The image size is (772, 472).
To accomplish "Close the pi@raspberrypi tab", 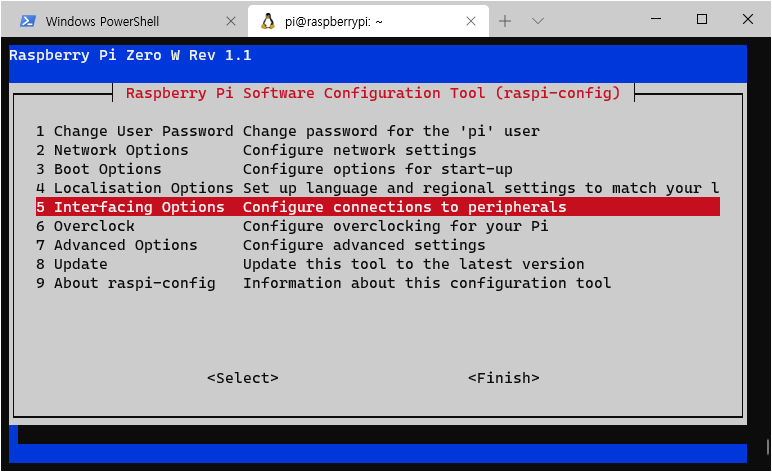I will (x=471, y=21).
